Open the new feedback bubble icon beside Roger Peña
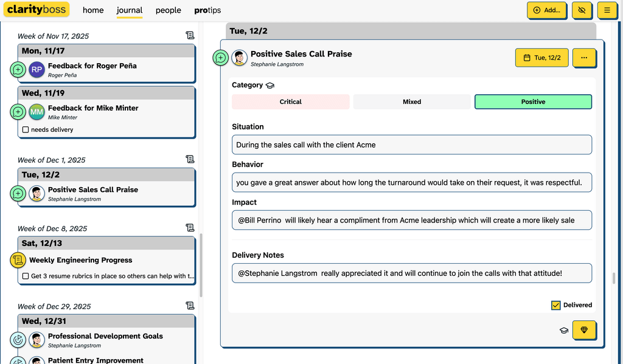 pos(18,70)
